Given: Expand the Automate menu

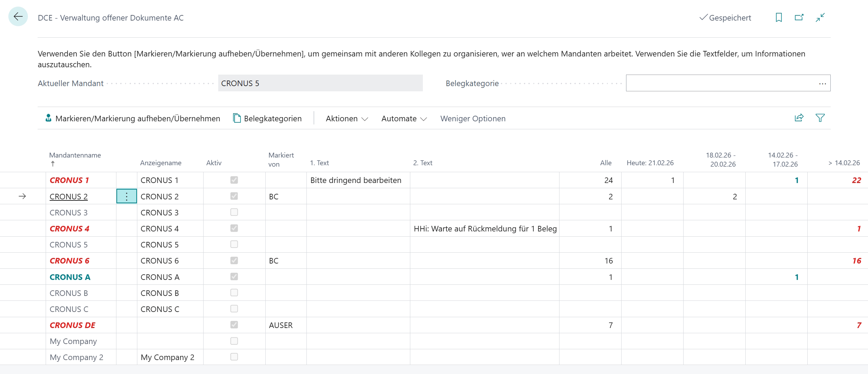Looking at the screenshot, I should point(403,119).
